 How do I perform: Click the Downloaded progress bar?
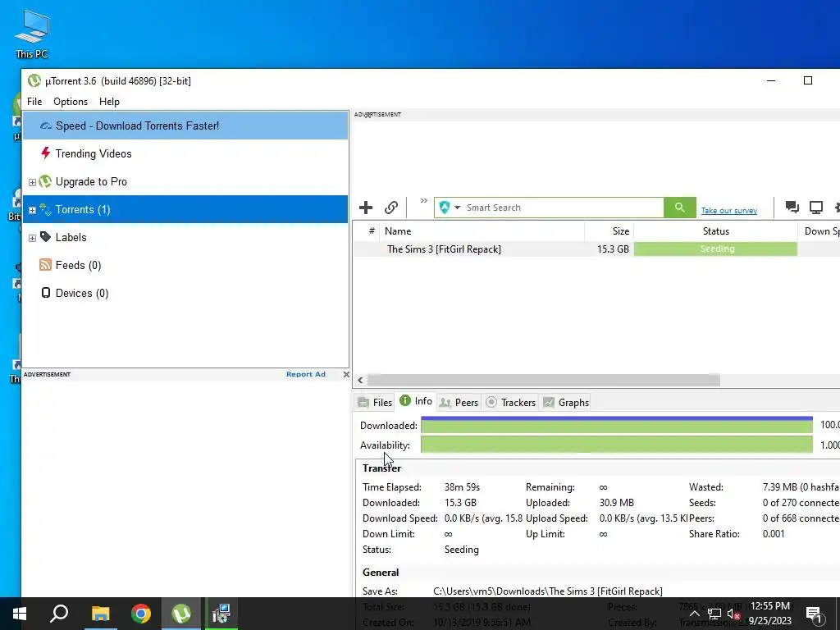coord(617,425)
